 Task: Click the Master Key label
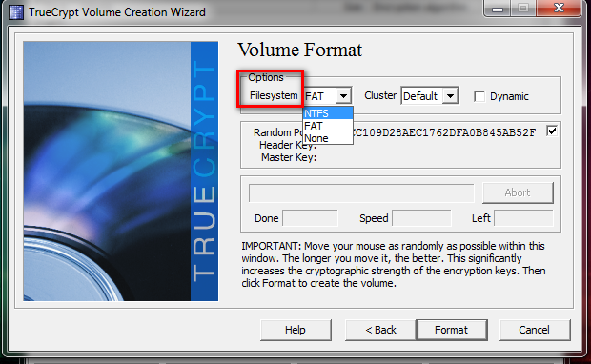tap(289, 157)
